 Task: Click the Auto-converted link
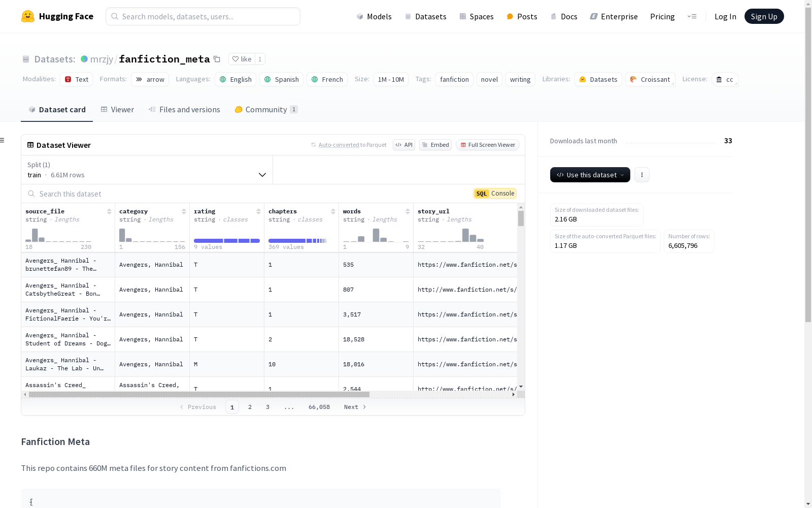point(339,145)
